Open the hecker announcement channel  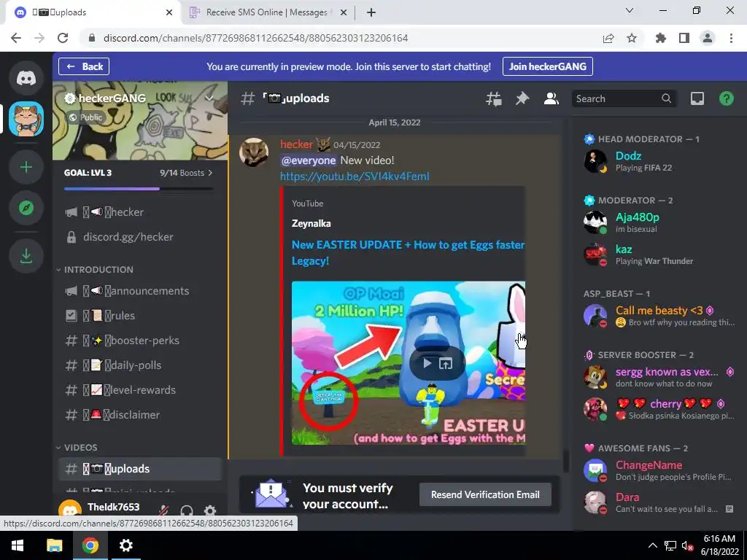140,212
